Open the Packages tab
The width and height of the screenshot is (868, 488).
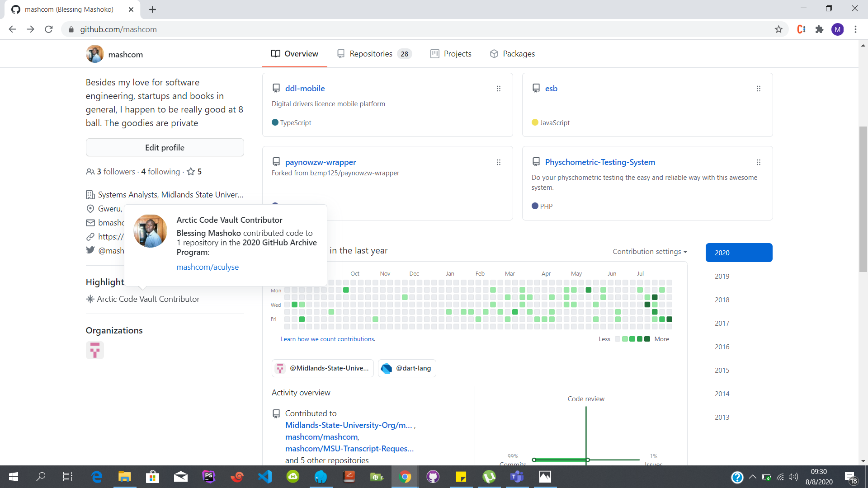pos(513,54)
